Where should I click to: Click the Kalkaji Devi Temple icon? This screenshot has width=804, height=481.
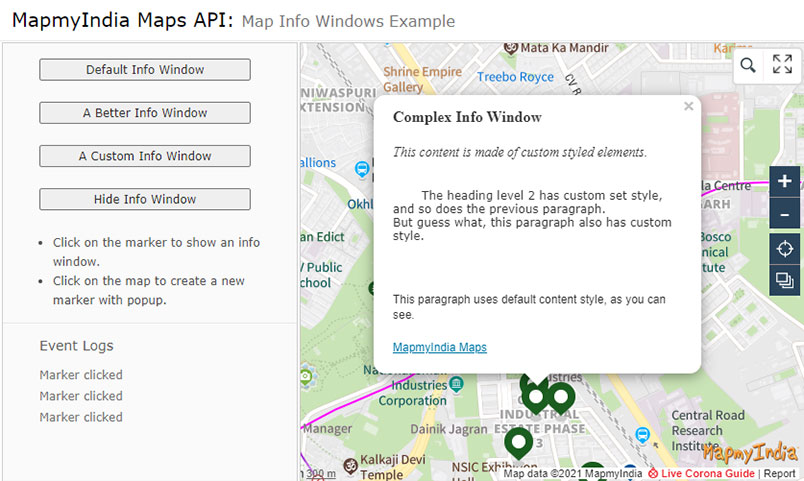pyautogui.click(x=350, y=466)
